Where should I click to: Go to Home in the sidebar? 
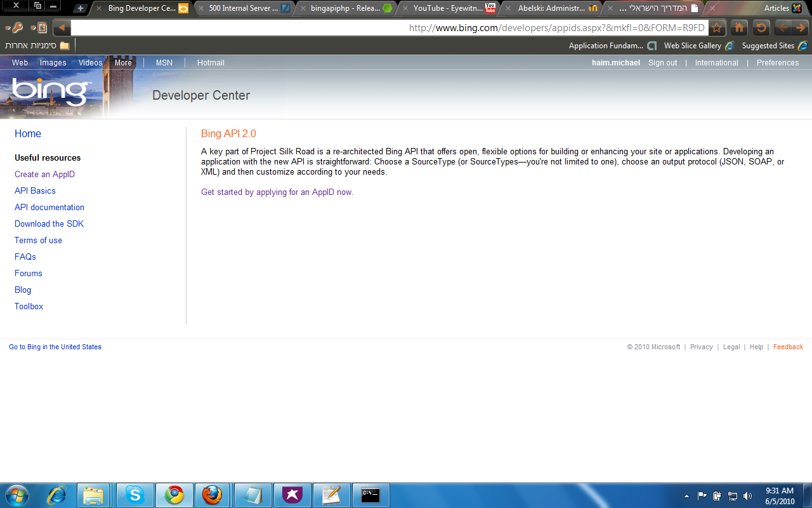28,134
